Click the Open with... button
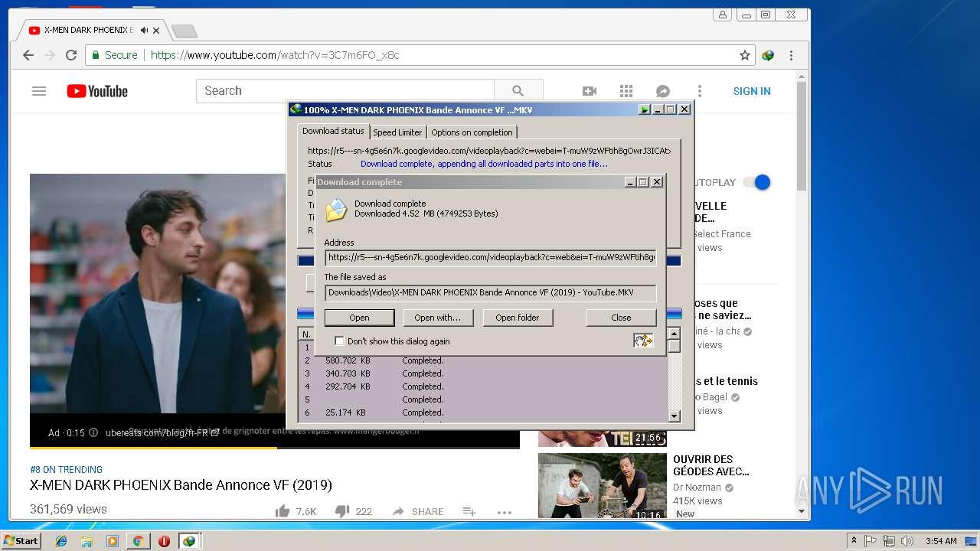This screenshot has height=551, width=980. click(x=437, y=318)
